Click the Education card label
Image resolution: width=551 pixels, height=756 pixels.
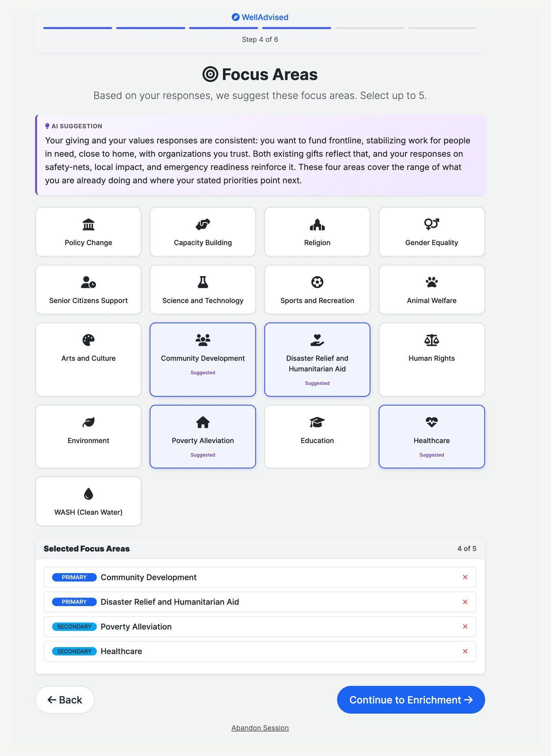[317, 440]
